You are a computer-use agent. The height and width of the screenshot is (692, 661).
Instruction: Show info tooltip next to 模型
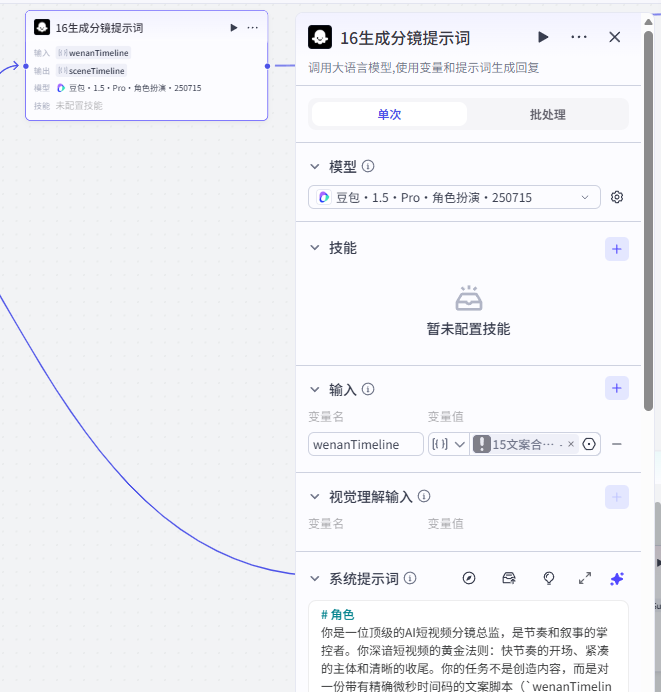(x=368, y=166)
